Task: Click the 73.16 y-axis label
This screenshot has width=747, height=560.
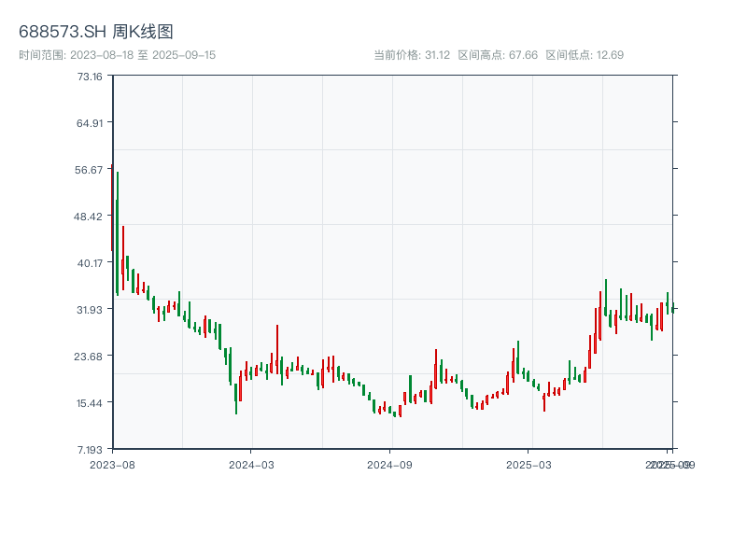Action: point(90,77)
